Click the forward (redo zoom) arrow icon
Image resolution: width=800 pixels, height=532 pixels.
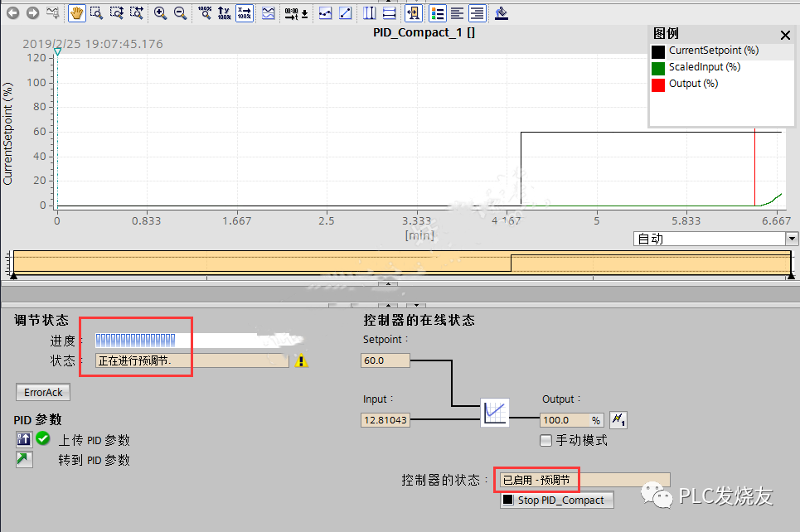click(32, 12)
